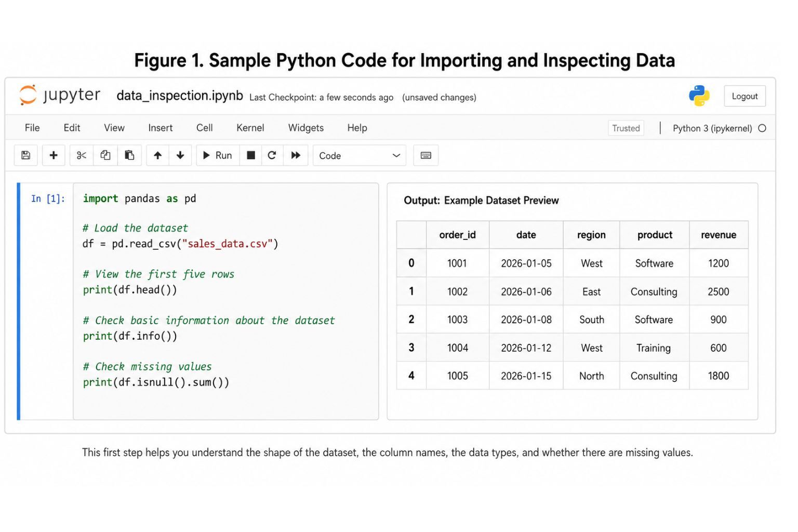The width and height of the screenshot is (798, 532).
Task: Click the revenue column header
Action: pos(719,235)
